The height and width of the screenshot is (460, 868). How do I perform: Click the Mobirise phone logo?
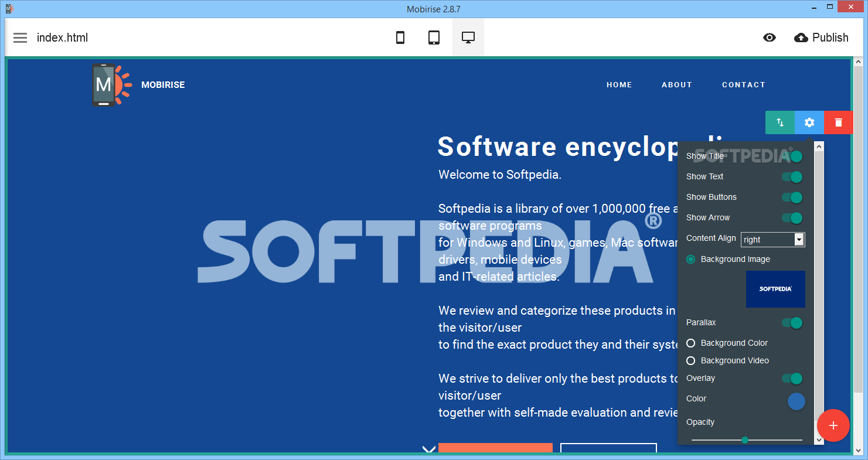pos(111,85)
